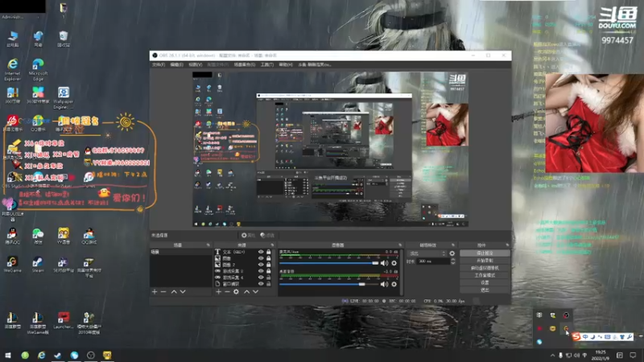Add a new source with plus icon
The height and width of the screenshot is (362, 644).
(218, 292)
